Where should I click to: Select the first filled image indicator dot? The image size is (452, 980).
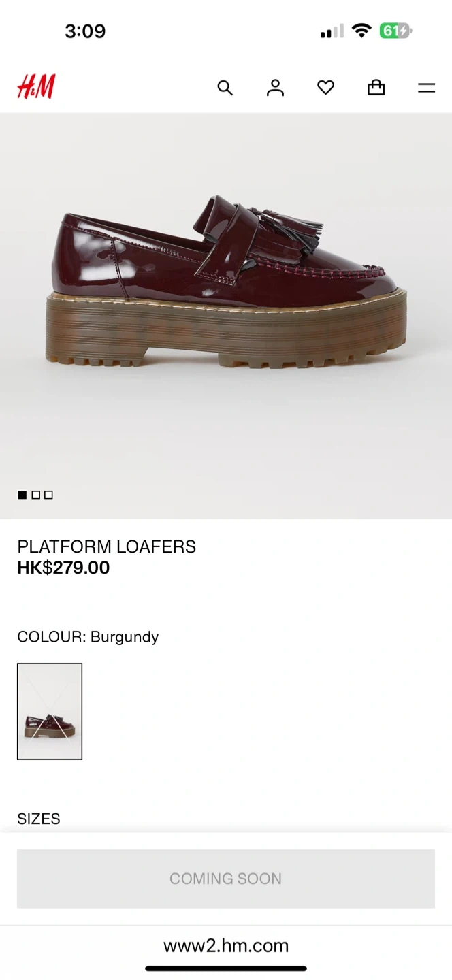pos(22,495)
